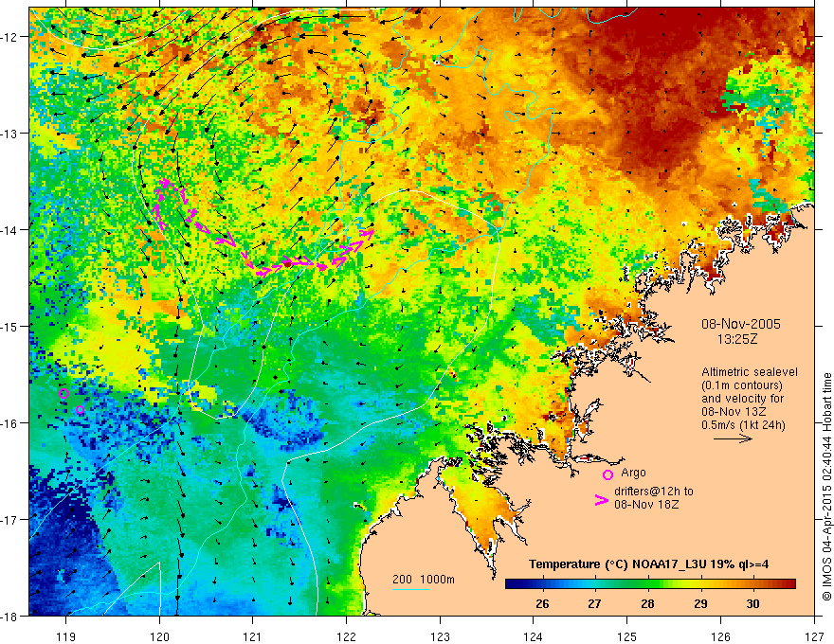The image size is (834, 644).
Task: Click the latitude axis label '-17'
Action: tap(9, 520)
